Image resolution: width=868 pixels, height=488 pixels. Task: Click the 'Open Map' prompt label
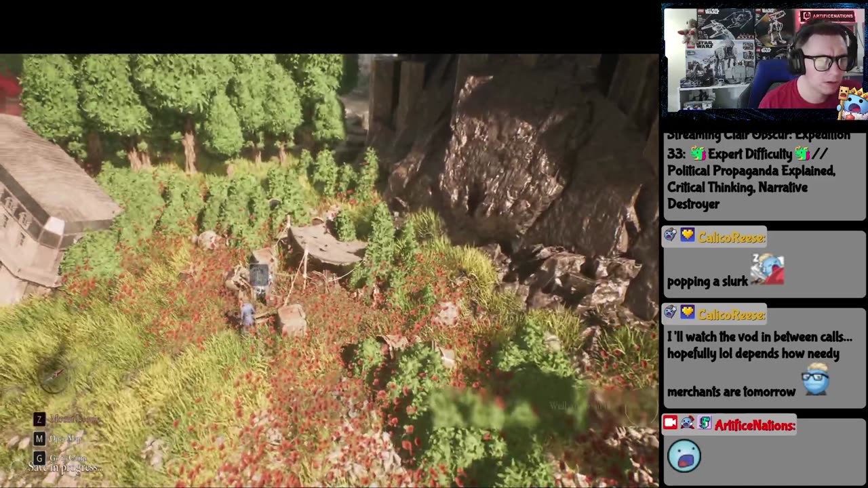[x=64, y=439]
